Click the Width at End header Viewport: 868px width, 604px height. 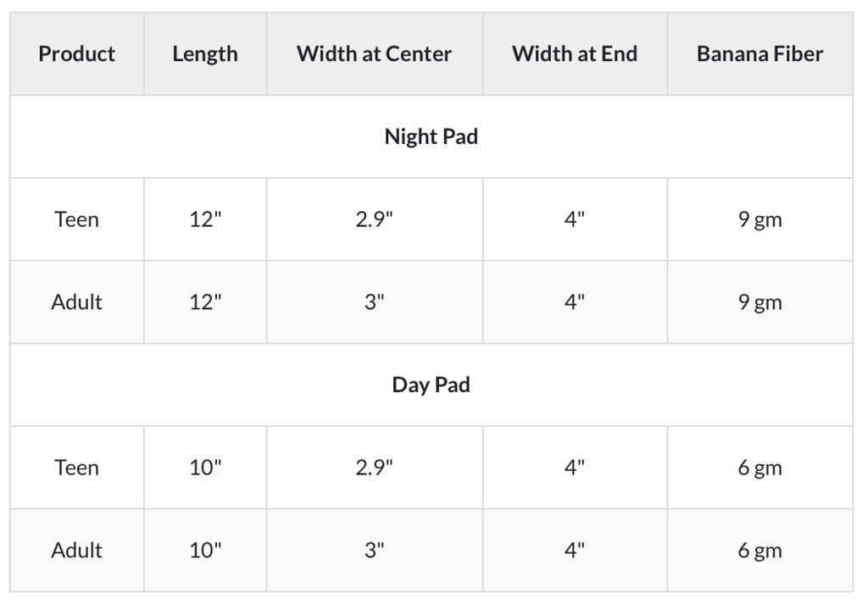click(x=574, y=54)
